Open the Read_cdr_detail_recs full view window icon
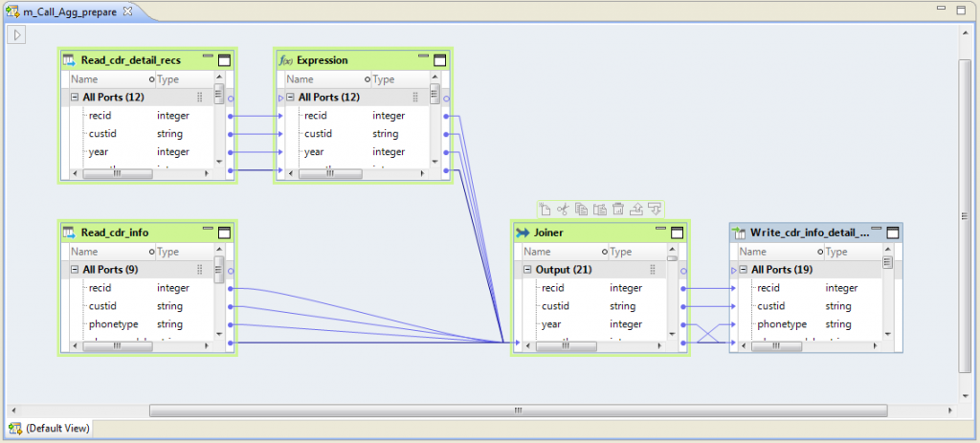The height and width of the screenshot is (443, 980). point(224,60)
